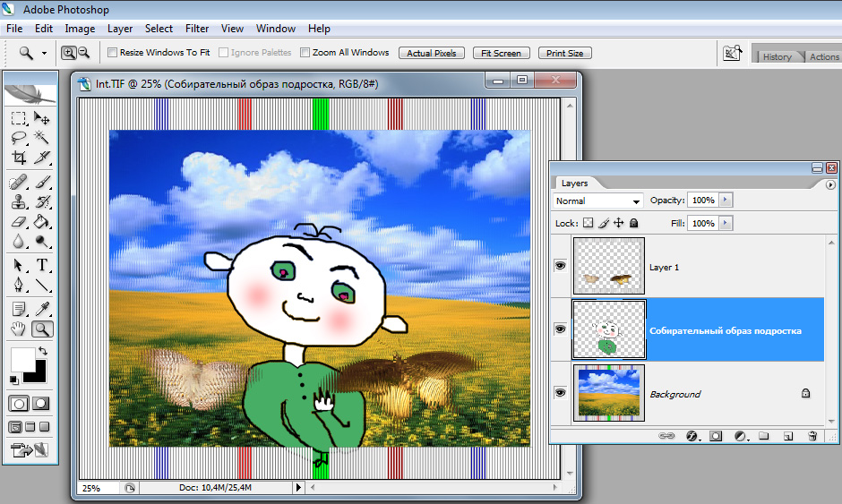Image resolution: width=842 pixels, height=504 pixels.
Task: Select the Horizontal Type tool
Action: (x=41, y=265)
